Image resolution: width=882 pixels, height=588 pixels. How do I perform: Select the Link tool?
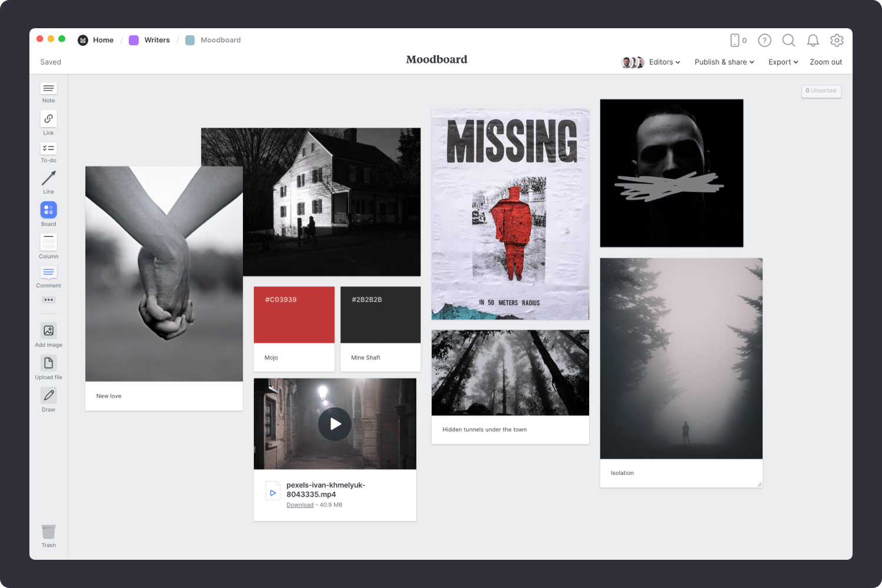pos(48,119)
